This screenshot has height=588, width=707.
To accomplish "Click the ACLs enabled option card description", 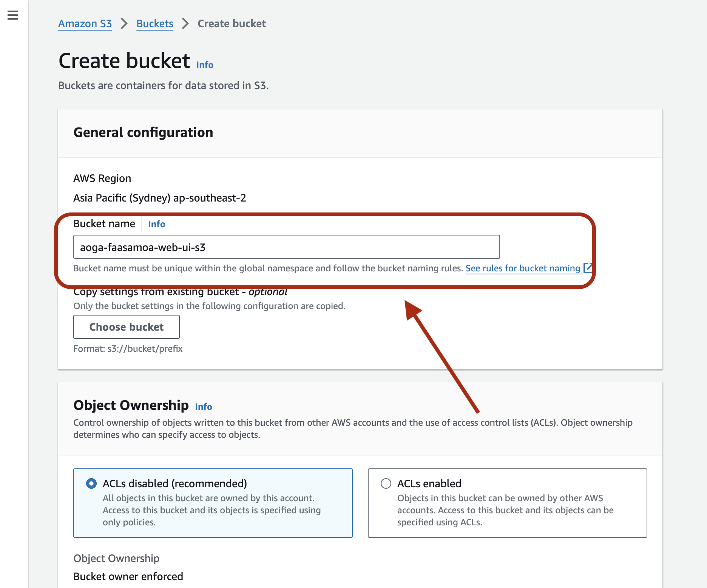I will point(505,510).
